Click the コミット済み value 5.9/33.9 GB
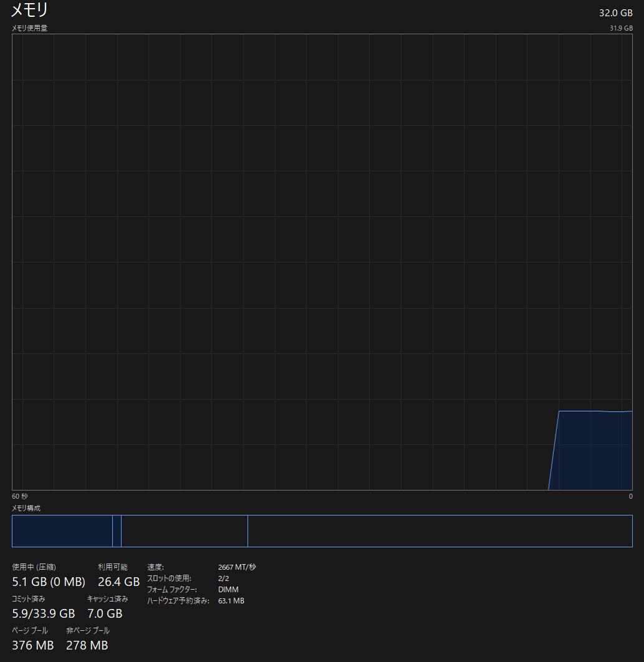 click(x=43, y=613)
